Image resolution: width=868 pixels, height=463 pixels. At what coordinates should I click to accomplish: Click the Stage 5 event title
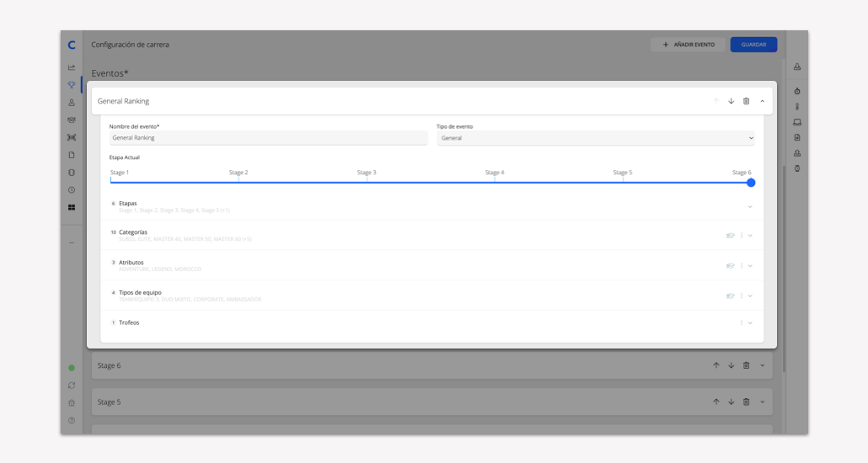click(109, 402)
